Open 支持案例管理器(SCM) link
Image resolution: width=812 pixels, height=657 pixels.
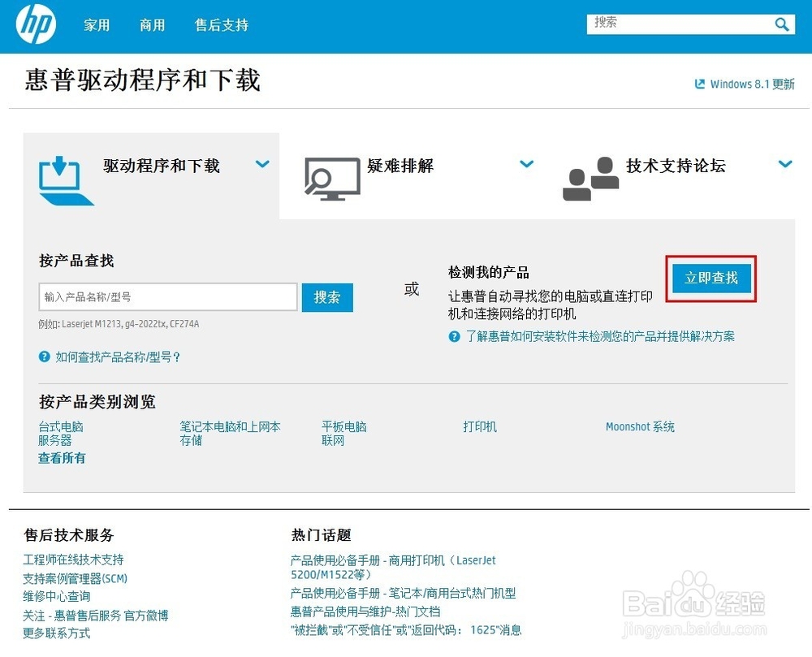coord(75,578)
